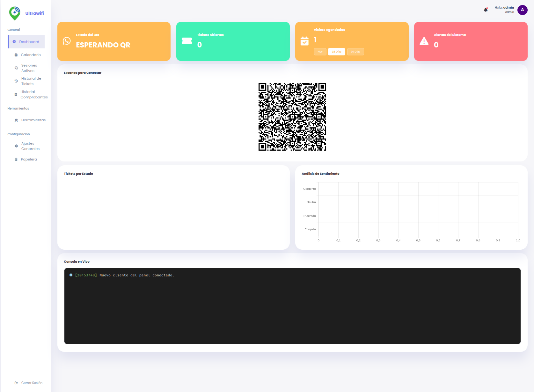Open Ajustes Generales settings
The image size is (534, 392).
tap(30, 146)
